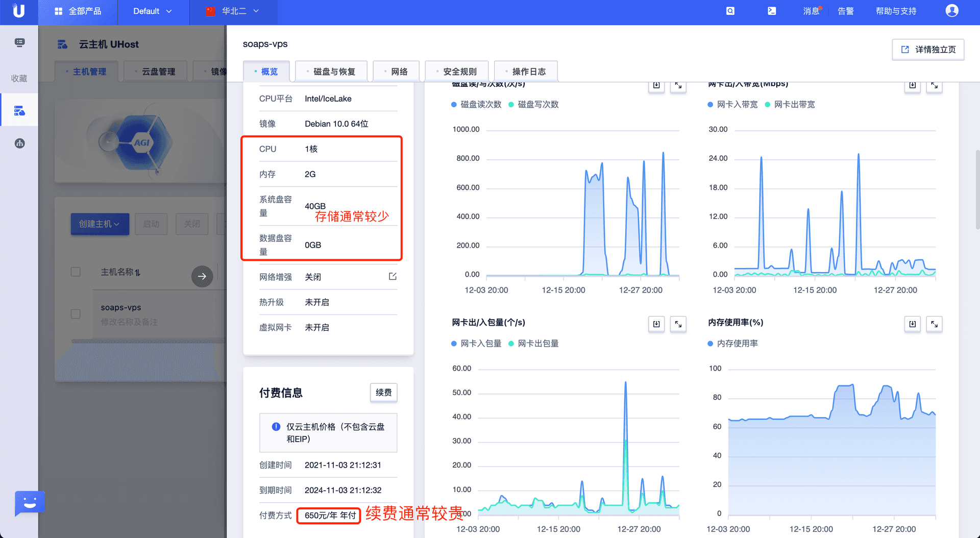Click the sort icon next to 主机名称

pos(138,273)
